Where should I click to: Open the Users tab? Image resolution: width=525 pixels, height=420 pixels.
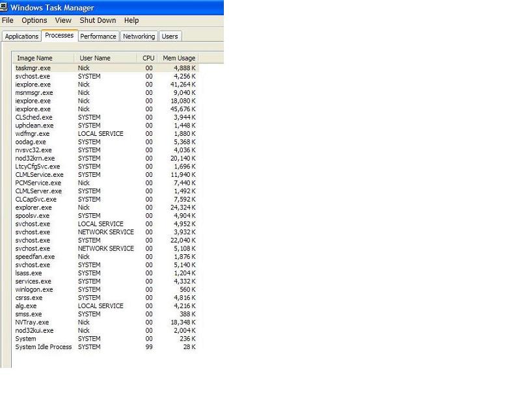(170, 36)
